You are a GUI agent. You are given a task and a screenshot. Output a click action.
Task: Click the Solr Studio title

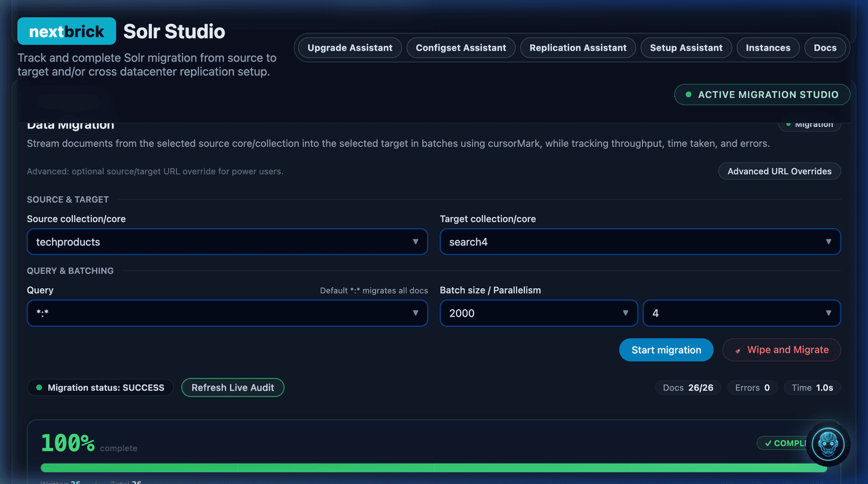click(x=174, y=31)
